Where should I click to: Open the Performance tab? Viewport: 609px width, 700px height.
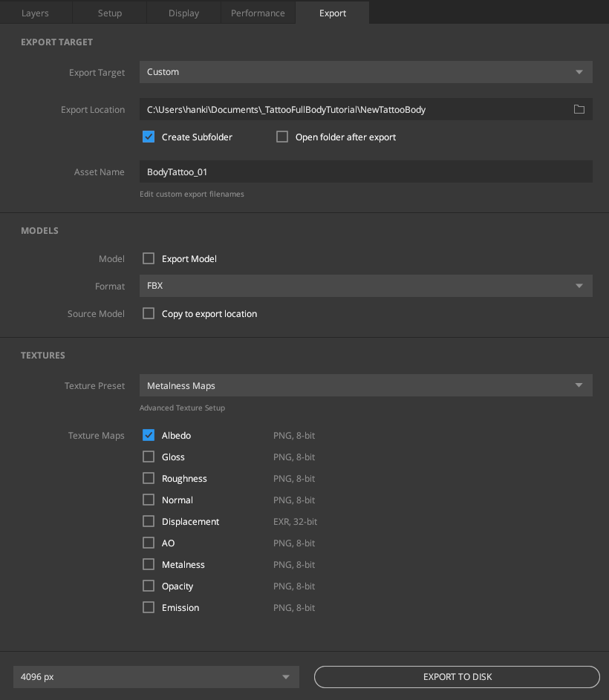pyautogui.click(x=258, y=13)
